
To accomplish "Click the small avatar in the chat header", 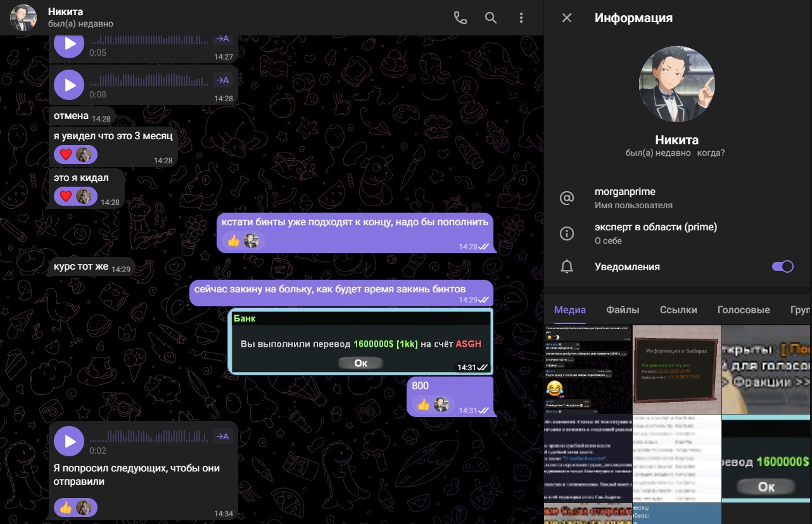I will click(23, 18).
